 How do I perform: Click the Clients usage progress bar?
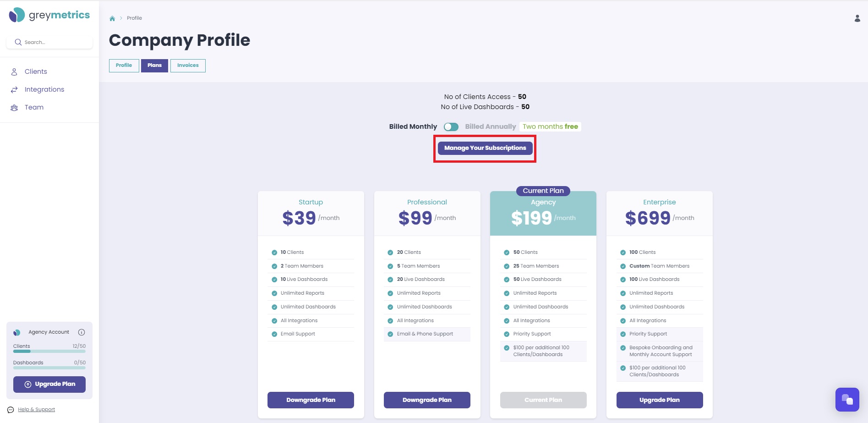[49, 352]
